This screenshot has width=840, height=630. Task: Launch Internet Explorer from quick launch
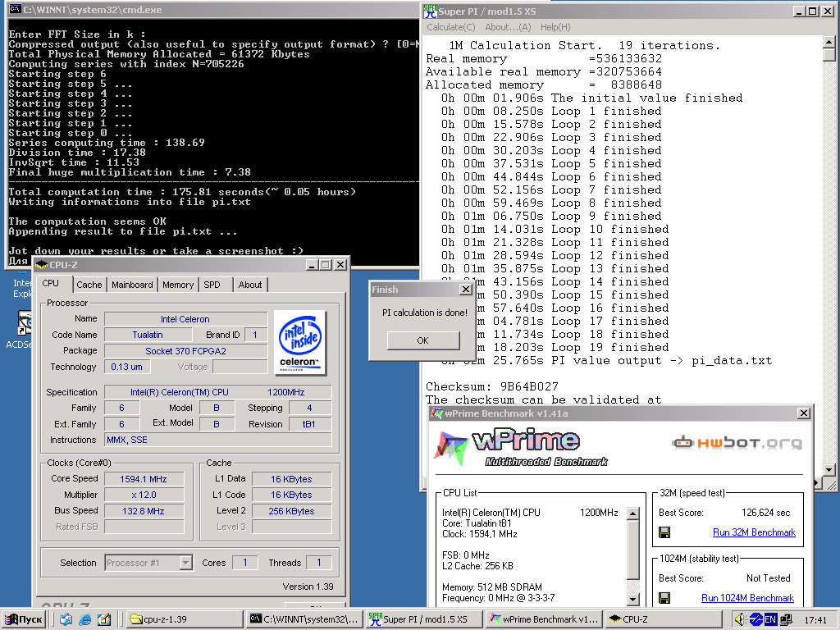(x=84, y=619)
